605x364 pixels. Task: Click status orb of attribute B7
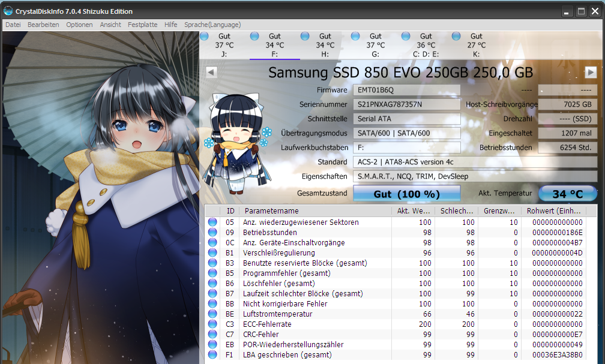tap(212, 293)
